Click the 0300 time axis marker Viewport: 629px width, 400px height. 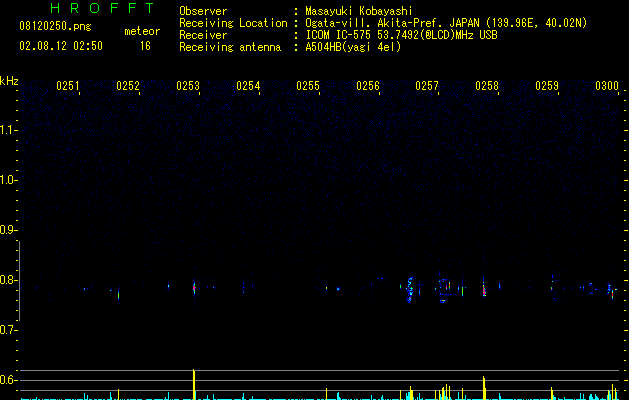tap(607, 86)
